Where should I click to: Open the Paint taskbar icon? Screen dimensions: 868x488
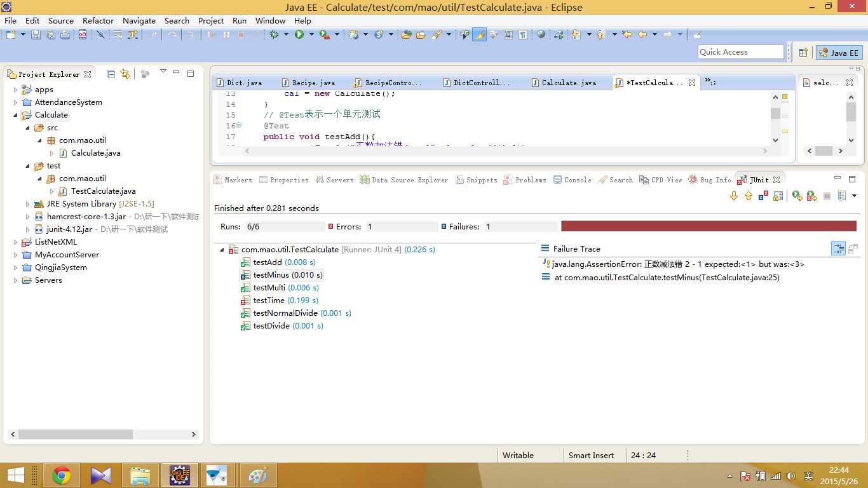coord(258,475)
